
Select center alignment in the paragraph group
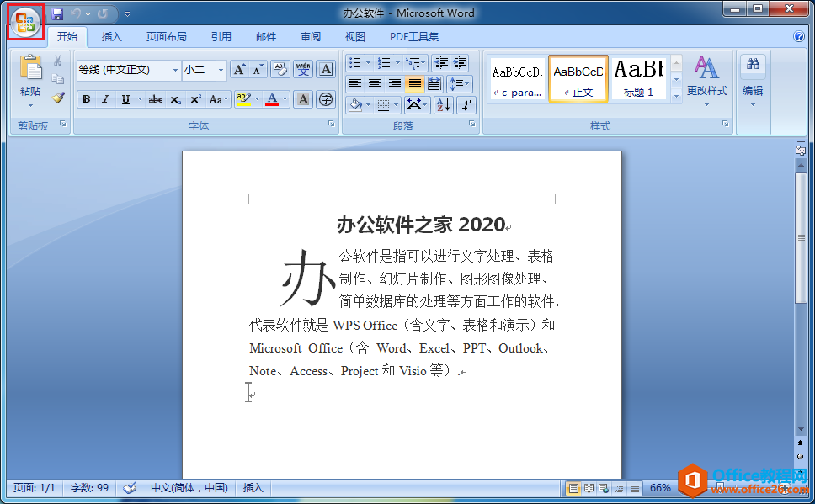pos(376,83)
